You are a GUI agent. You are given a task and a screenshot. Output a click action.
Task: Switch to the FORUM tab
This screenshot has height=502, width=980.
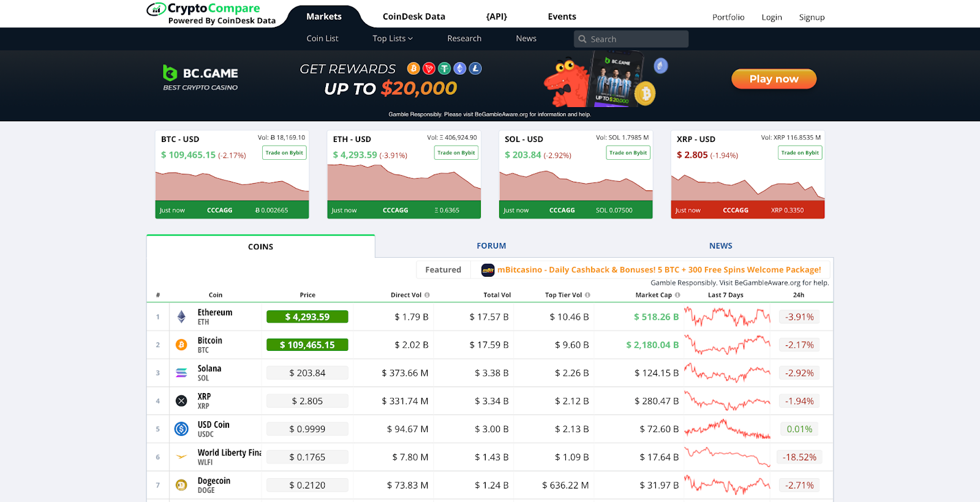(x=491, y=245)
